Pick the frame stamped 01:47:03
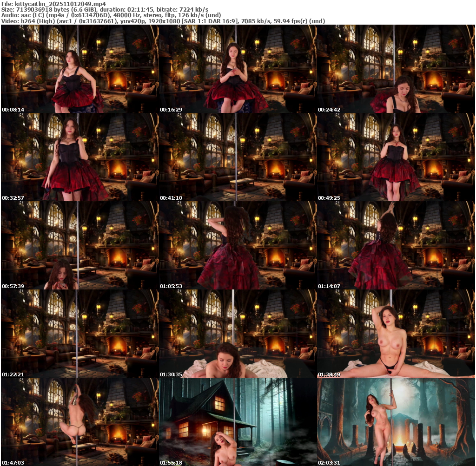Viewport: 476px width, 466px height. click(79, 422)
